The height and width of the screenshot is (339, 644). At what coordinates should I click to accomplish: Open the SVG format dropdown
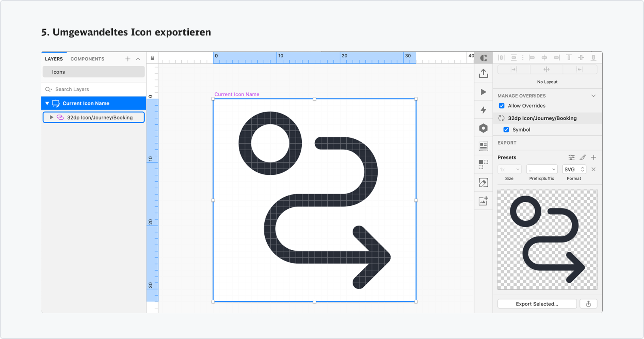[574, 169]
